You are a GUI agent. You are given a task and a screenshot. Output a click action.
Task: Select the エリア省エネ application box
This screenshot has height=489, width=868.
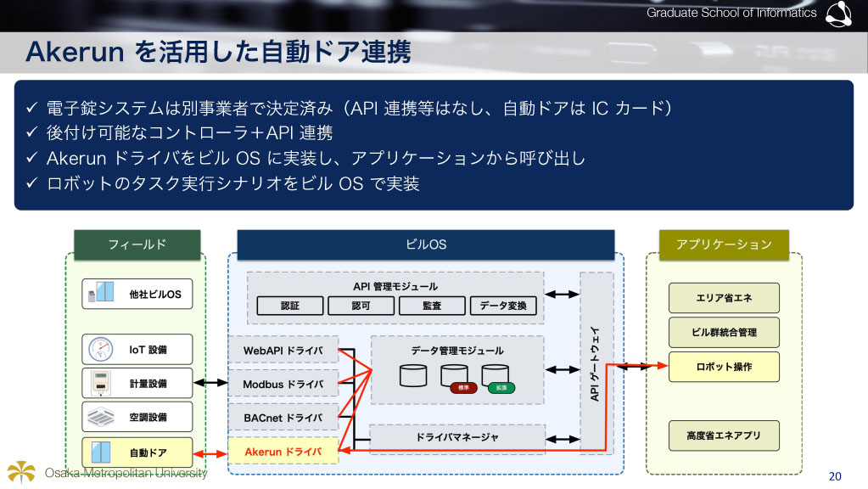(x=724, y=298)
